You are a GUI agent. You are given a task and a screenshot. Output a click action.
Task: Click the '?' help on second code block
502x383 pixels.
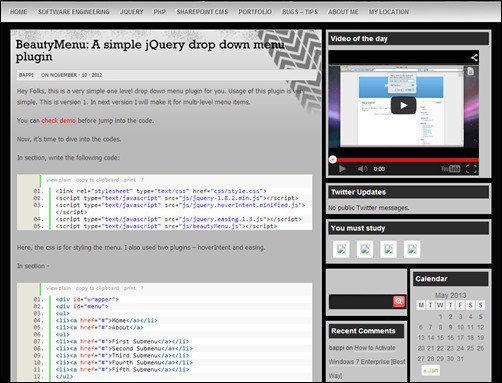pos(142,288)
